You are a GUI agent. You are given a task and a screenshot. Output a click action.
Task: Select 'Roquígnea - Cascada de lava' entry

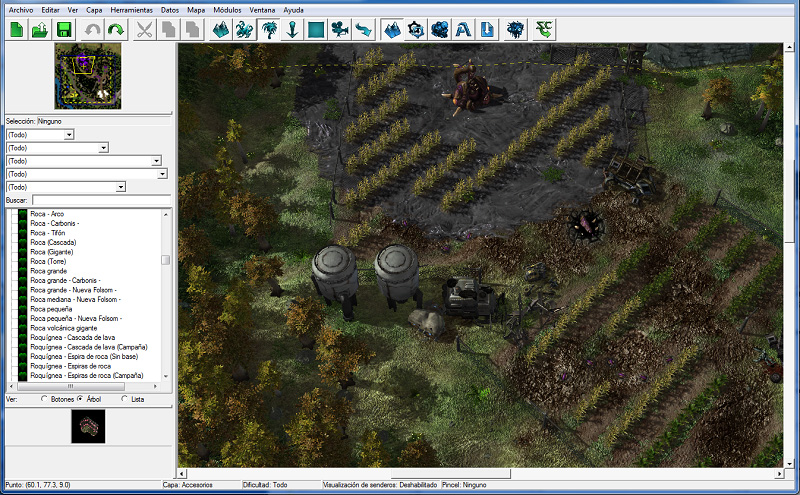coord(72,337)
